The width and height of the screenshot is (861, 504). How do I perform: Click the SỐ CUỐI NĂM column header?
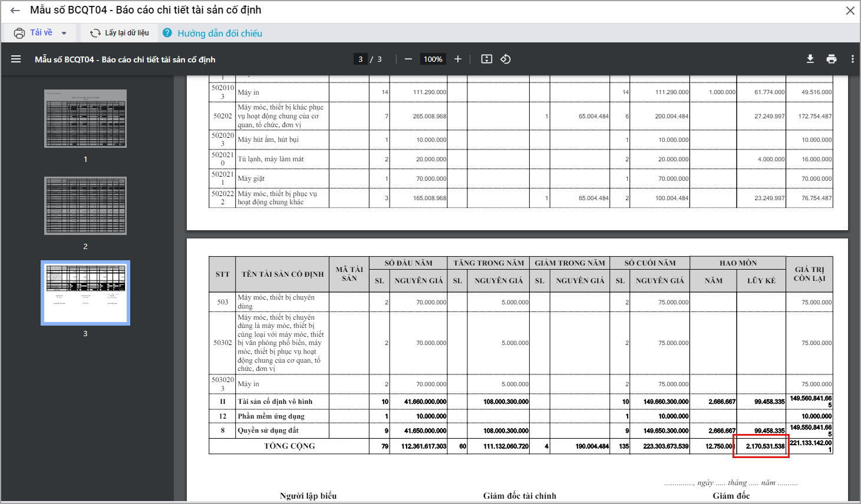click(650, 263)
